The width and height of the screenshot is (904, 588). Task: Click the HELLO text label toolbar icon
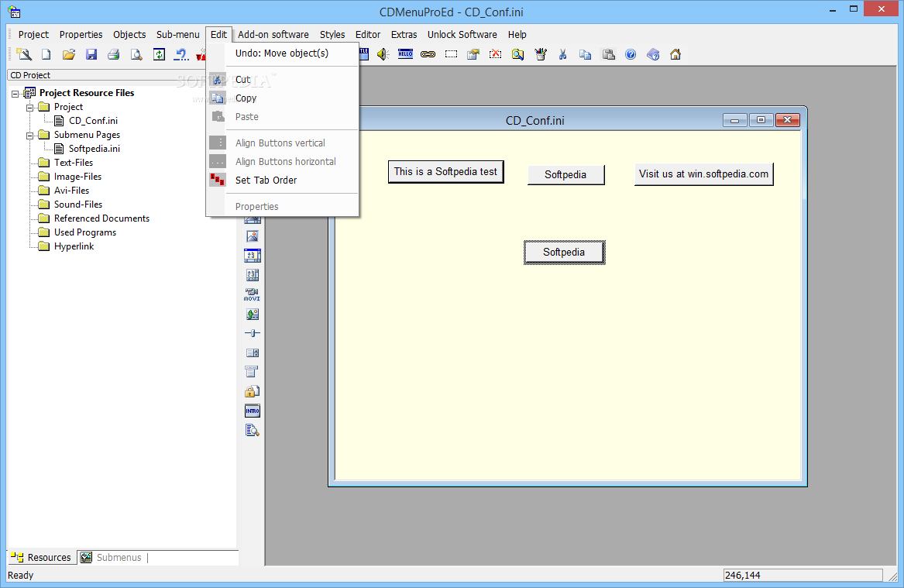[405, 54]
